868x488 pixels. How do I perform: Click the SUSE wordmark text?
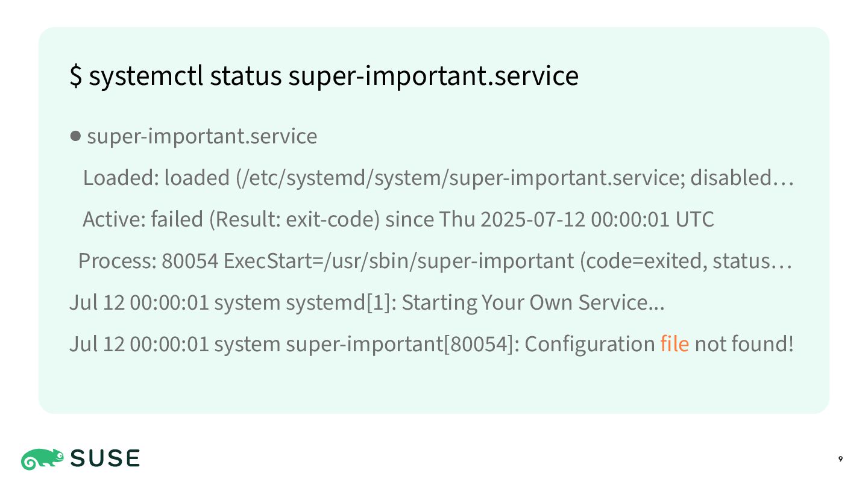pyautogui.click(x=105, y=459)
